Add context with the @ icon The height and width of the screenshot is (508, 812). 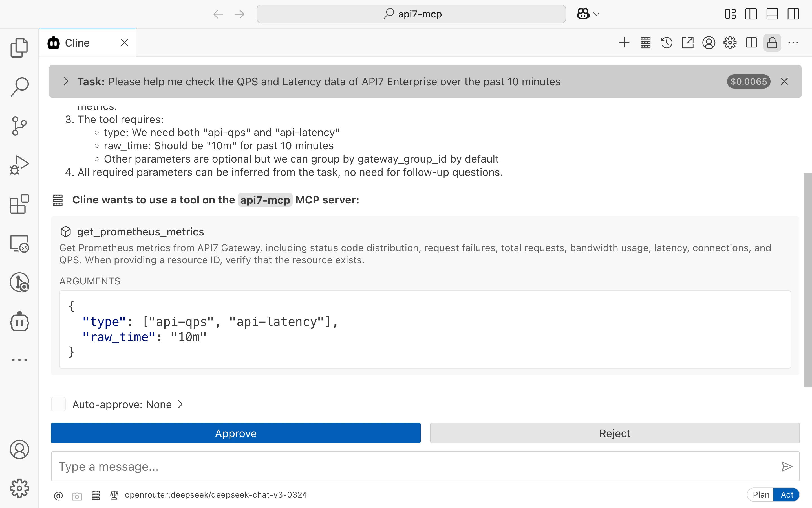58,495
